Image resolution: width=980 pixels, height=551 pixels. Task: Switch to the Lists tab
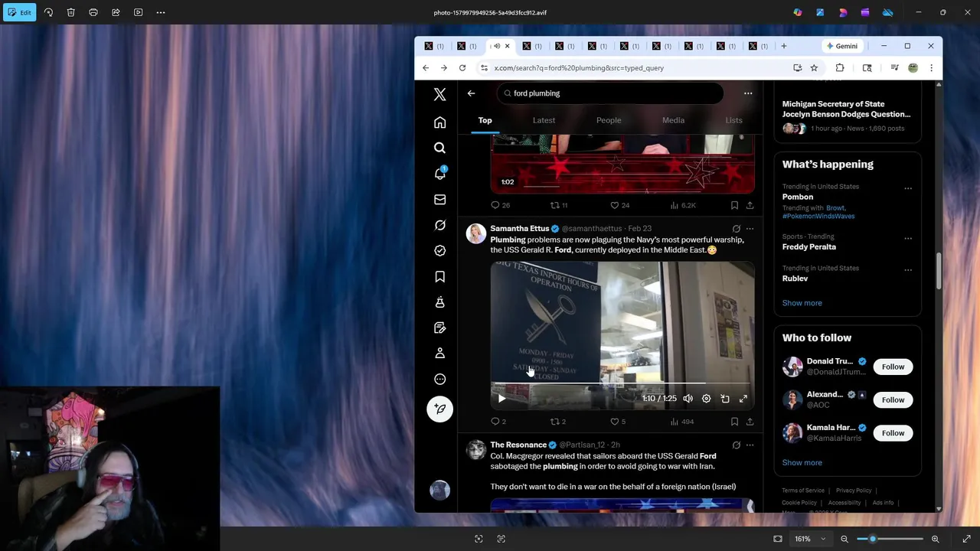tap(733, 120)
